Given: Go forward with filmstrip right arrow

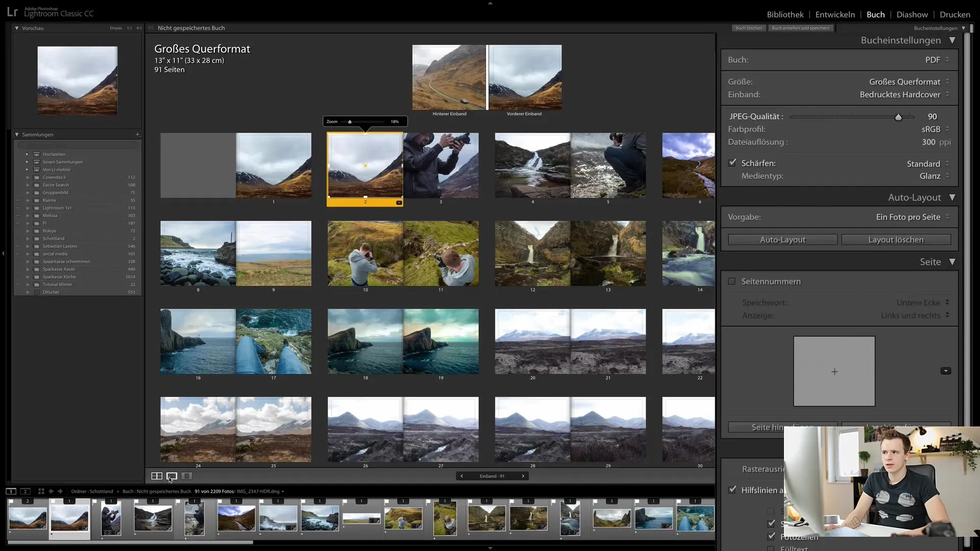Looking at the screenshot, I should (x=60, y=491).
